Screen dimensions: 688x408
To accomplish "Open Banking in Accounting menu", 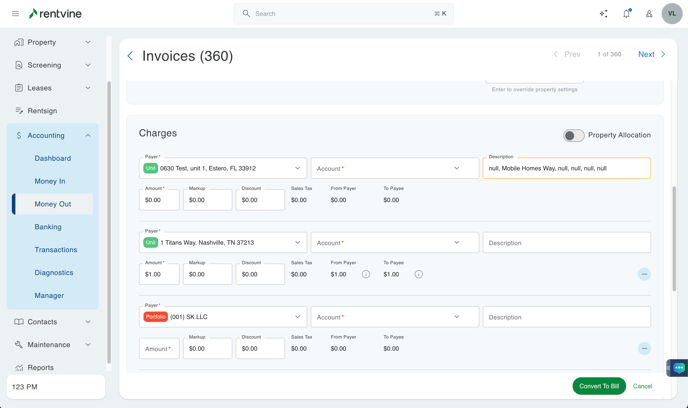I will tap(48, 227).
